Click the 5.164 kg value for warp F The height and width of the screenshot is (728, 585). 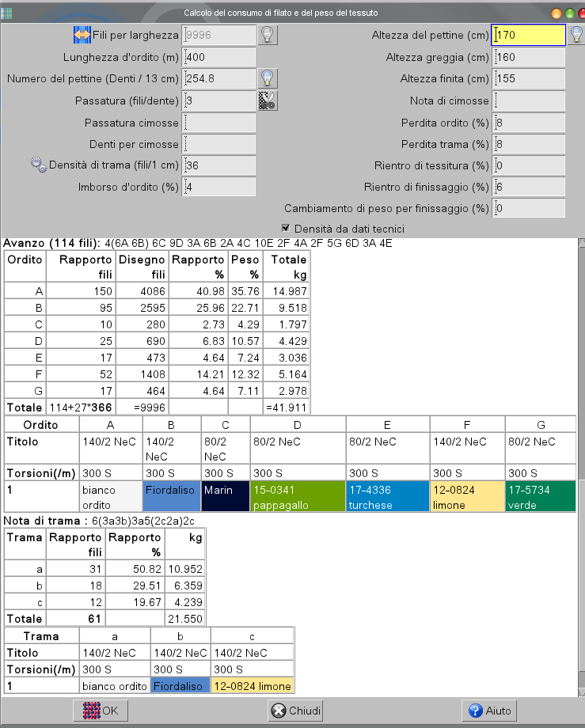tap(286, 374)
